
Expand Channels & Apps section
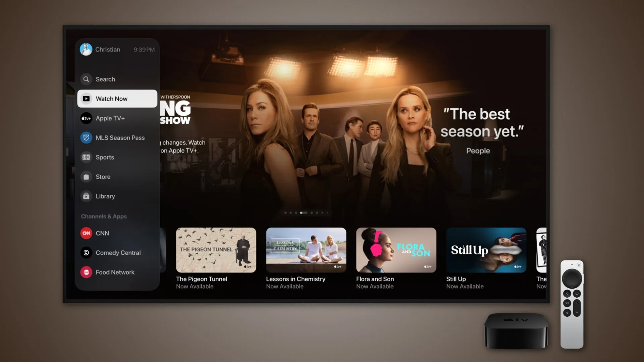coord(104,216)
